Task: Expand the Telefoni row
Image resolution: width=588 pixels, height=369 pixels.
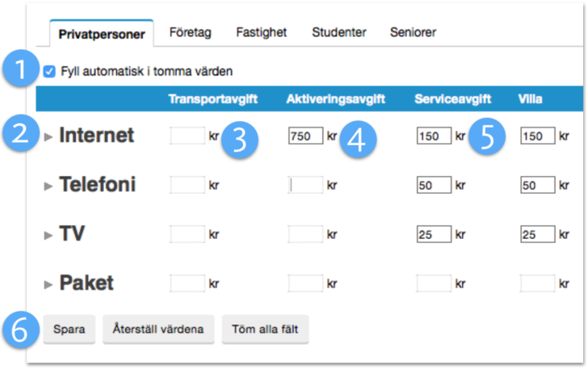Action: click(x=49, y=187)
